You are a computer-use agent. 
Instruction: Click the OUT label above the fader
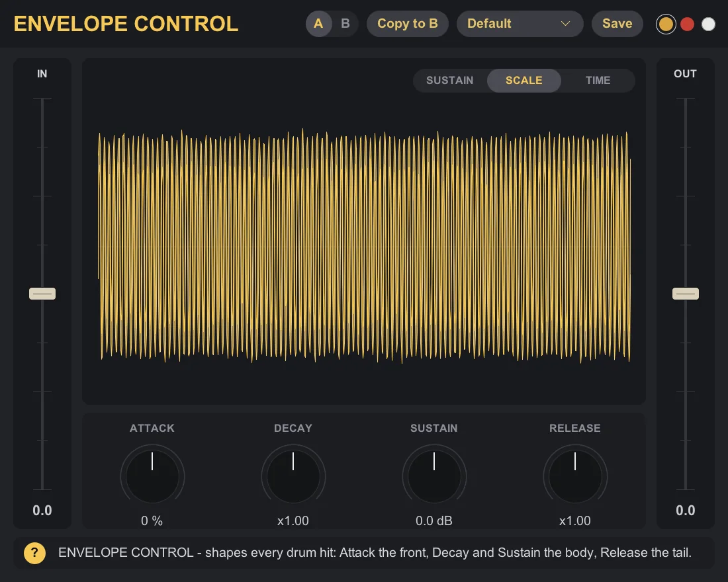(685, 74)
